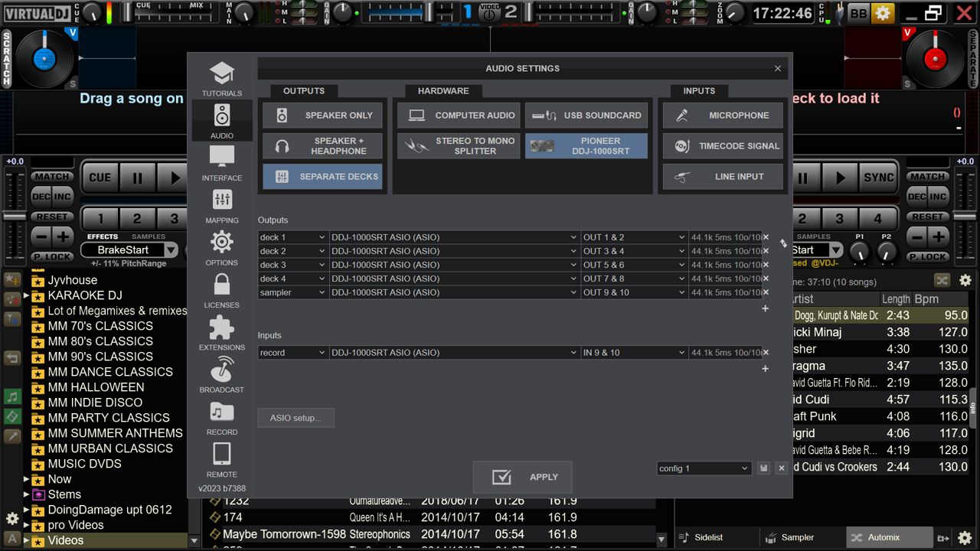Open the Mapping settings section
The width and height of the screenshot is (980, 551).
point(222,206)
